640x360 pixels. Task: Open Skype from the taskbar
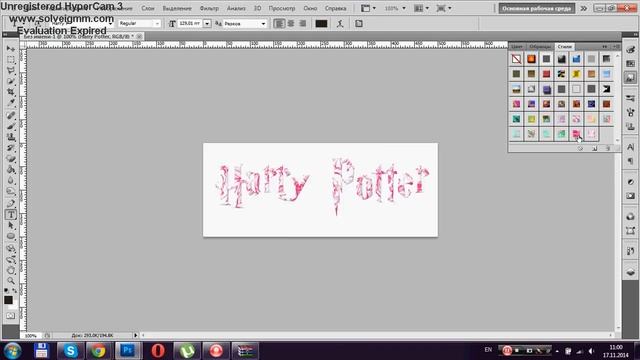tap(70, 351)
